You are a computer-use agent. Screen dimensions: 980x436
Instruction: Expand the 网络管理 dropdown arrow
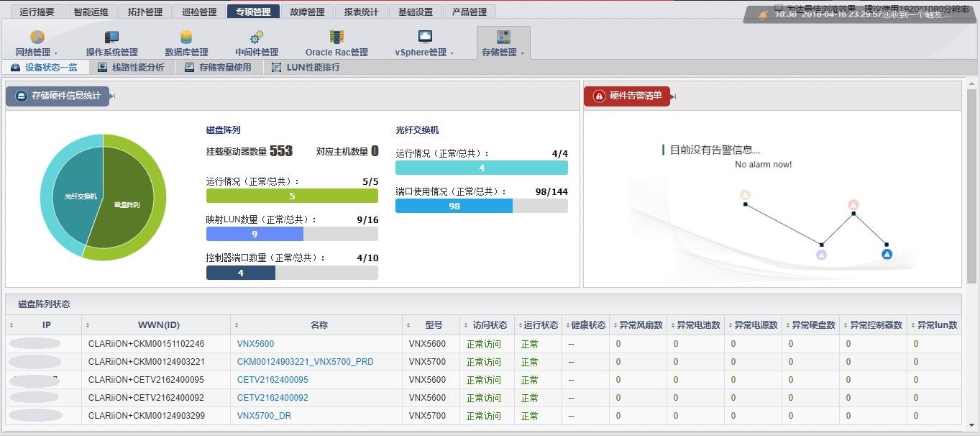pos(58,52)
